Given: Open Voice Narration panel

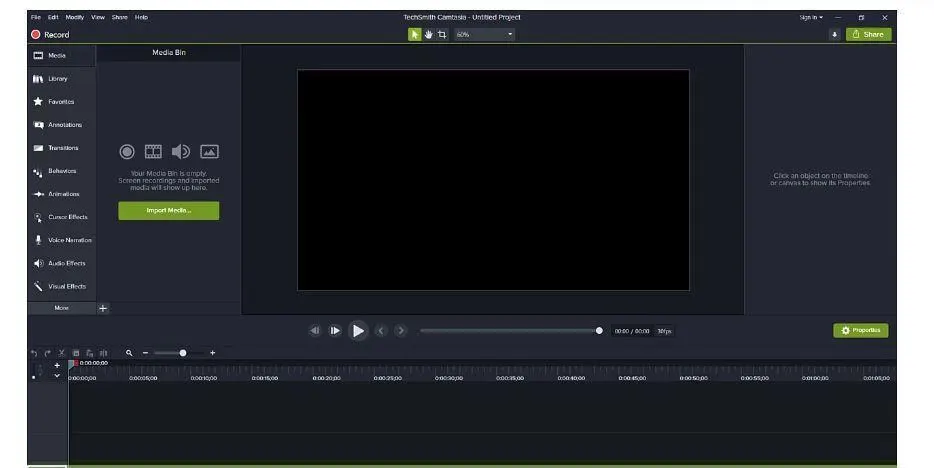Looking at the screenshot, I should 61,240.
